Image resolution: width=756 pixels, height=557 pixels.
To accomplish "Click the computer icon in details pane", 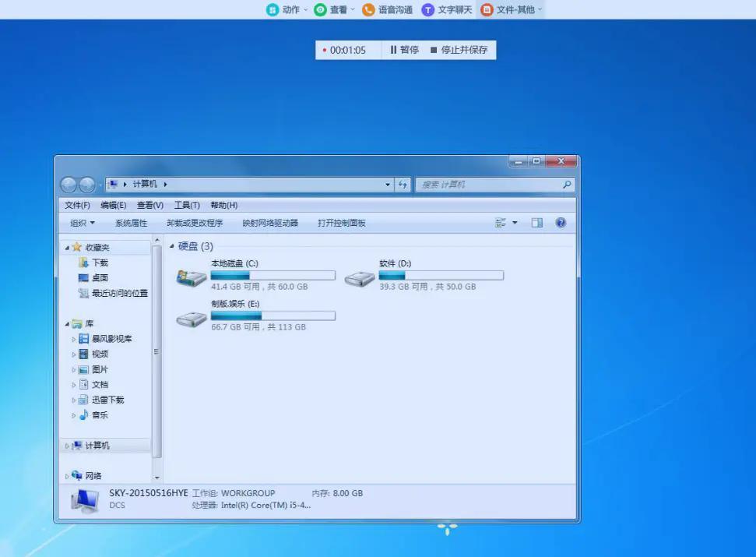I will [x=85, y=500].
